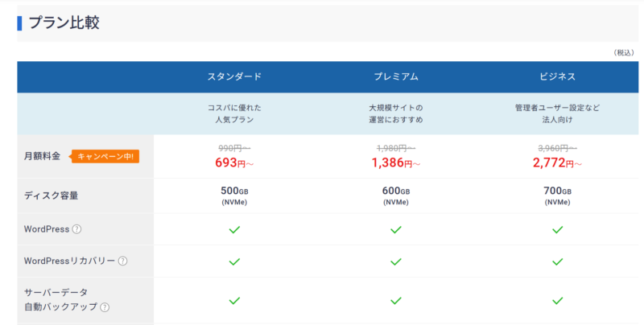Click the WordPress checkmark under ビジネス
Viewport: 644px width, 325px height.
(x=557, y=229)
